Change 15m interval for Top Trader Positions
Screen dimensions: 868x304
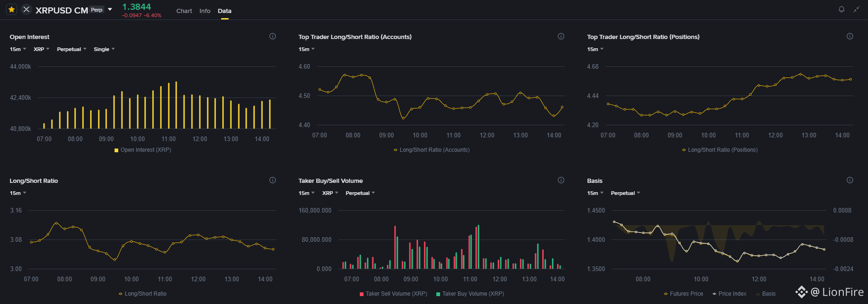click(x=595, y=49)
